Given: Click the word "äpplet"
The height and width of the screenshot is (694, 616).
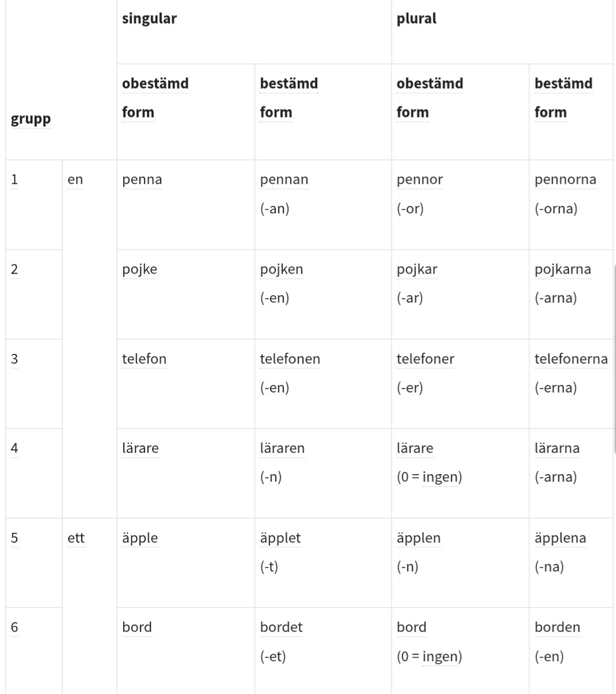Looking at the screenshot, I should pos(280,538).
